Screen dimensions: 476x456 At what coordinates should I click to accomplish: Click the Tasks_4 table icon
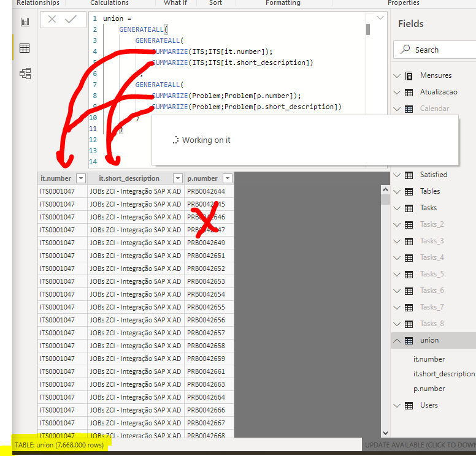pyautogui.click(x=409, y=258)
